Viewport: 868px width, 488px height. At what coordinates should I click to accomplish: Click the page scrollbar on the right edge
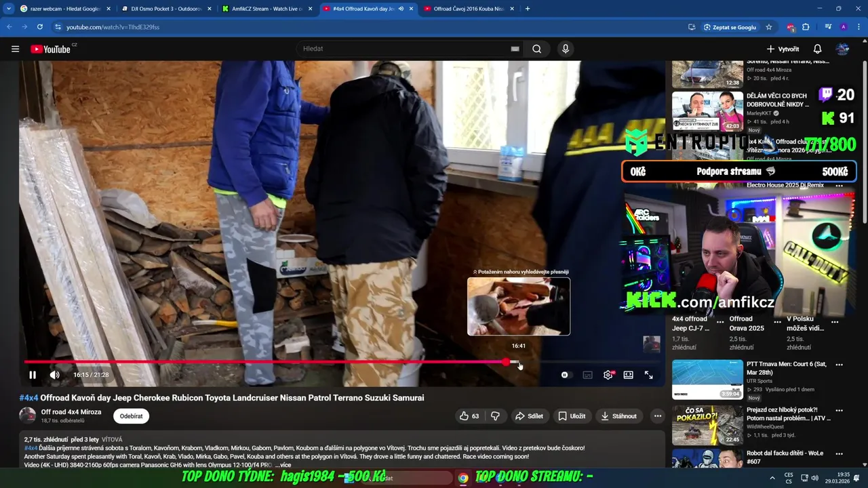pyautogui.click(x=865, y=142)
